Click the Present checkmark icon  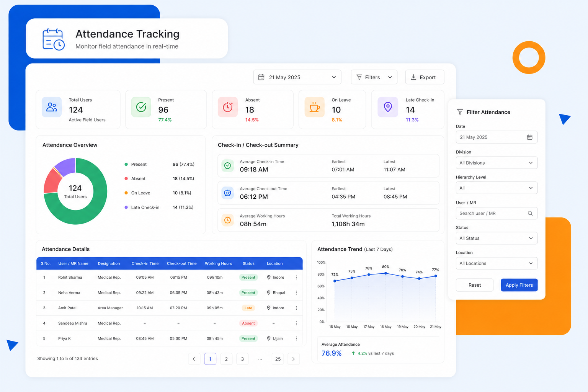coord(141,107)
